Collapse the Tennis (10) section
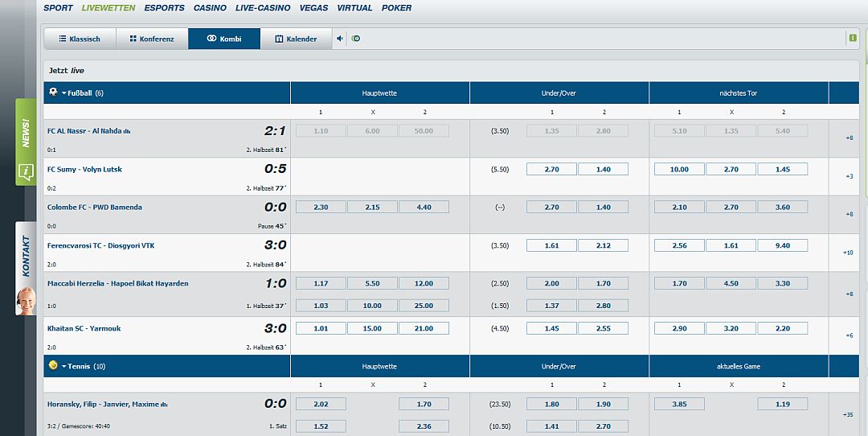The image size is (868, 436). click(83, 366)
